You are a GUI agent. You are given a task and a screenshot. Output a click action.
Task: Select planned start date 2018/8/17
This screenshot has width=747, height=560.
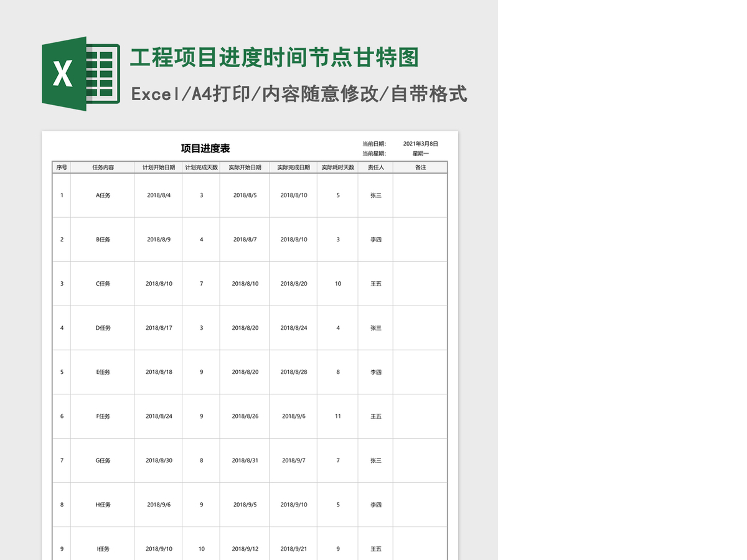point(159,328)
